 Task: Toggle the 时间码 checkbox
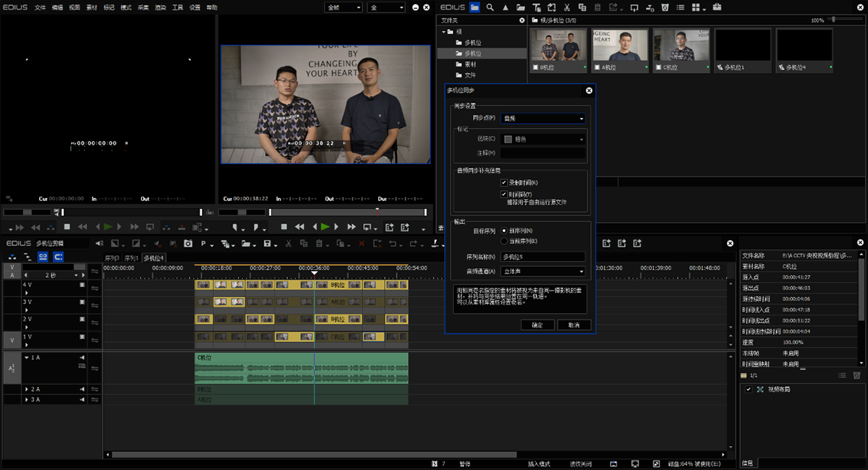503,194
